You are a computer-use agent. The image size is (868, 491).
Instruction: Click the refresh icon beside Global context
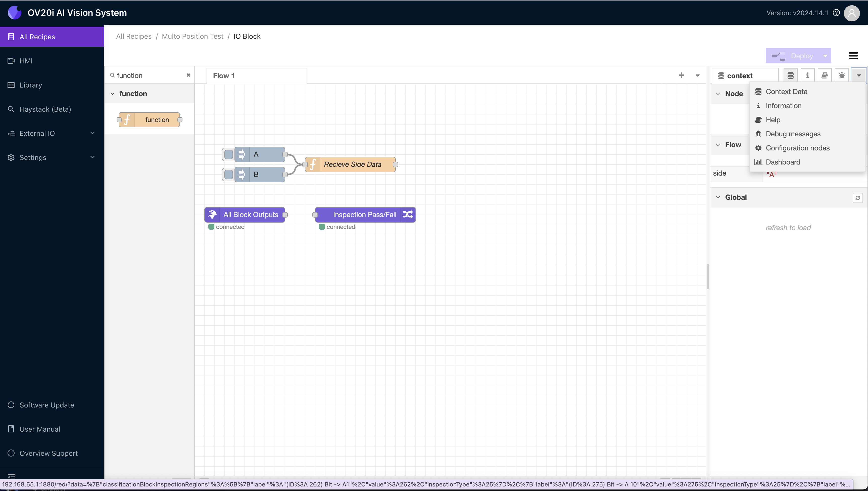pos(858,198)
